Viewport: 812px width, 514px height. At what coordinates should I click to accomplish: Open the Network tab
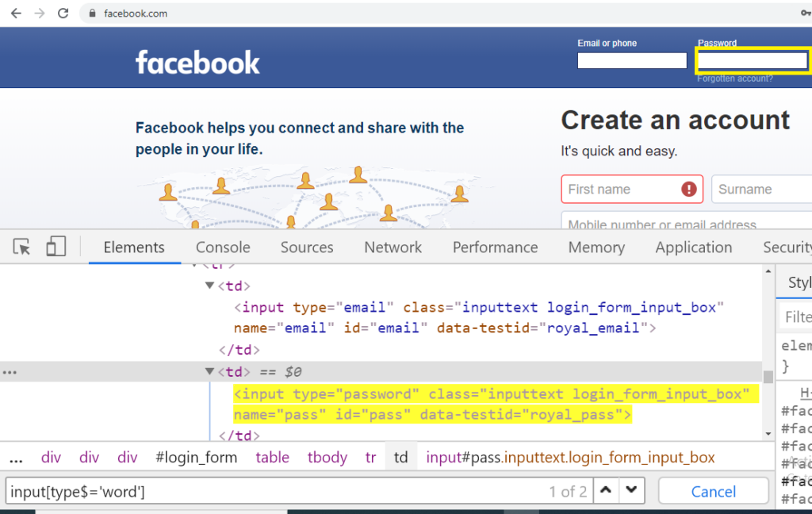pos(393,247)
